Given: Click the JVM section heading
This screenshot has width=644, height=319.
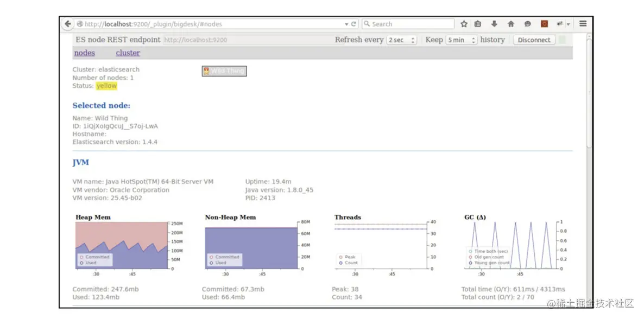Looking at the screenshot, I should tap(81, 162).
